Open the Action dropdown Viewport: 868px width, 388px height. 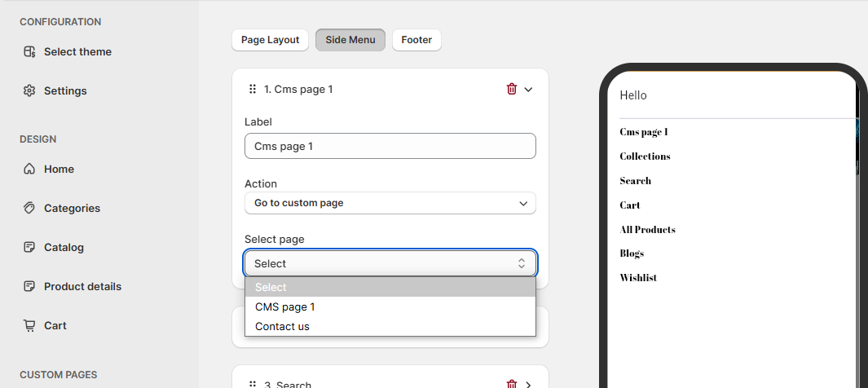click(x=390, y=203)
